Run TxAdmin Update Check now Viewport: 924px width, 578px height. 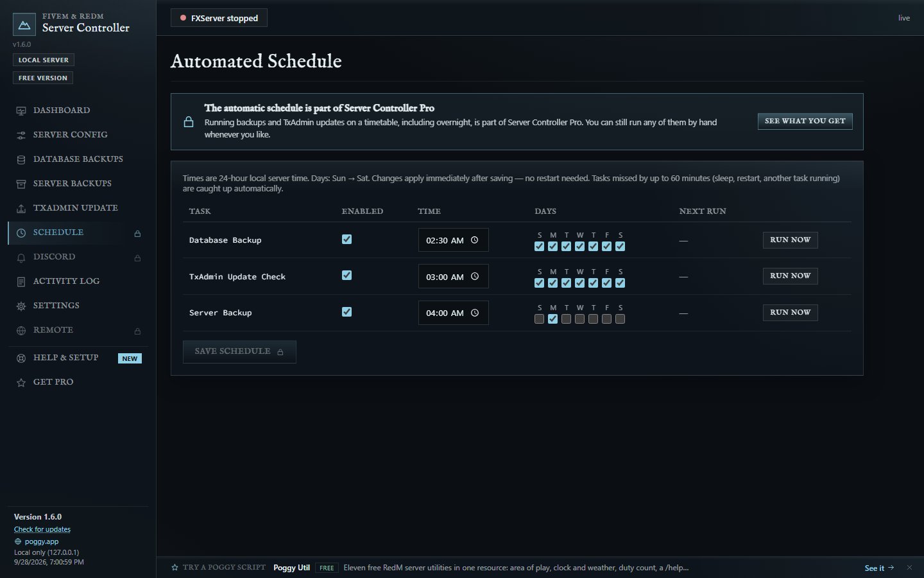[x=790, y=276]
